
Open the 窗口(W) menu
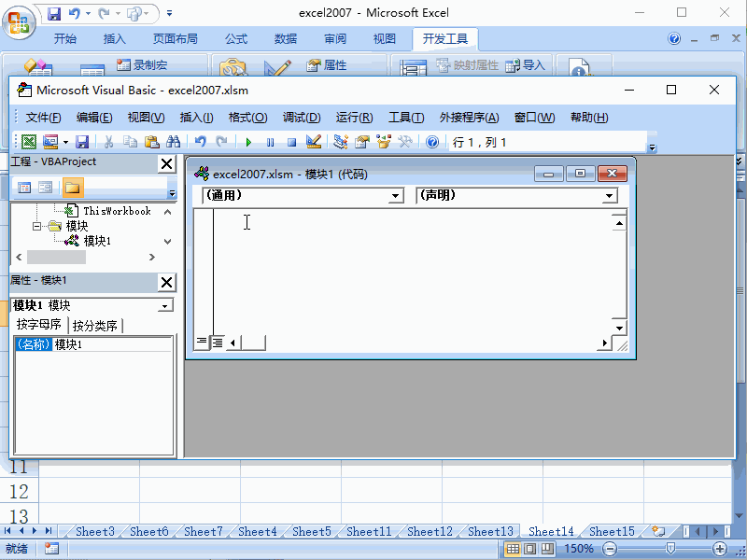click(534, 118)
